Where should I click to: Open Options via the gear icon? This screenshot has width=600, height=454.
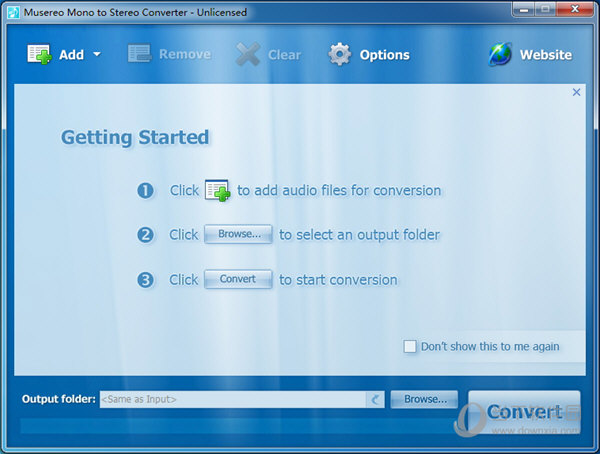tap(339, 54)
